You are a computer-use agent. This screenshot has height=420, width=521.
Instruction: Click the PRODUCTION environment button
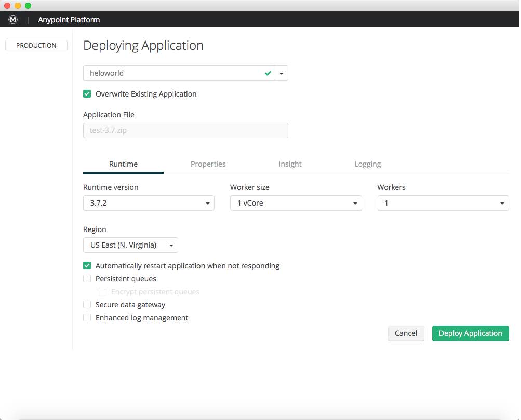click(36, 46)
